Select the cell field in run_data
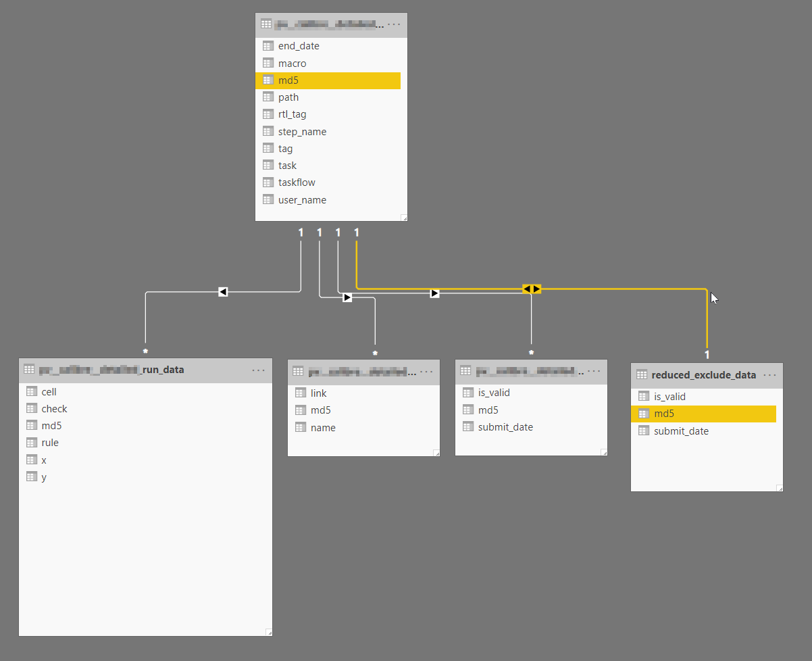 tap(142, 392)
